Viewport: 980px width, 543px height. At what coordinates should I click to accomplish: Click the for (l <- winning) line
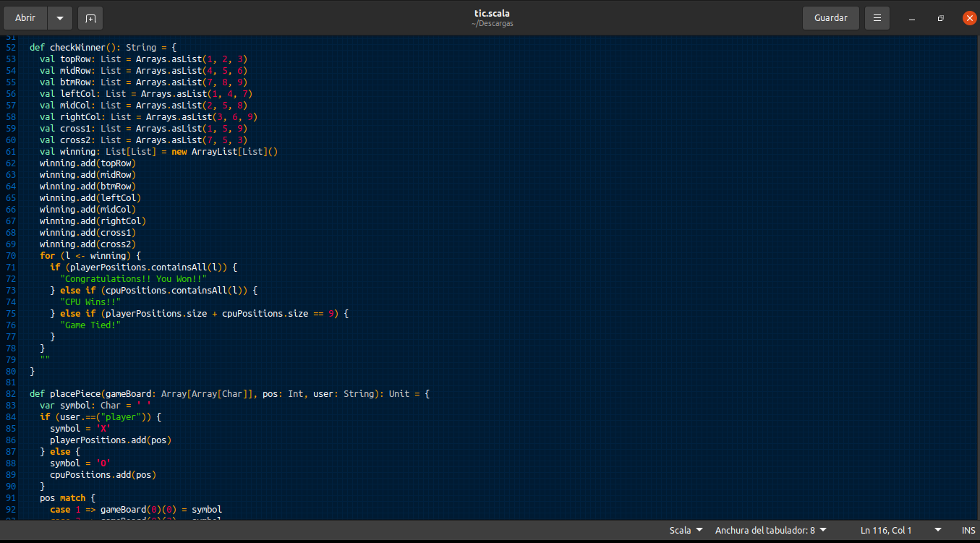tap(90, 256)
